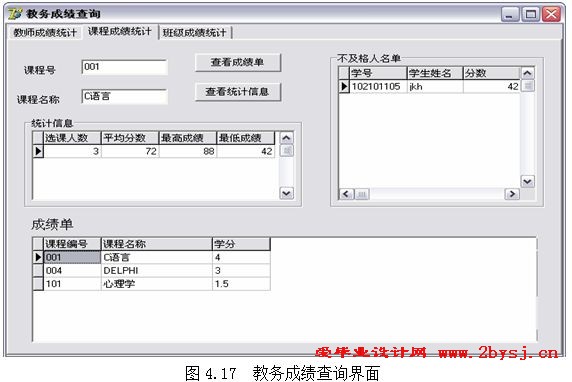
Task: Select the 分数 cell showing 42
Action: 492,86
